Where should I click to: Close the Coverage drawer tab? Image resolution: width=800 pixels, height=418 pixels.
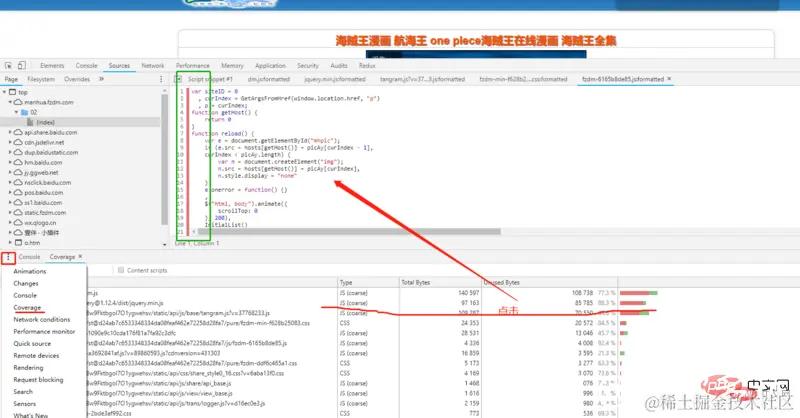click(x=80, y=257)
